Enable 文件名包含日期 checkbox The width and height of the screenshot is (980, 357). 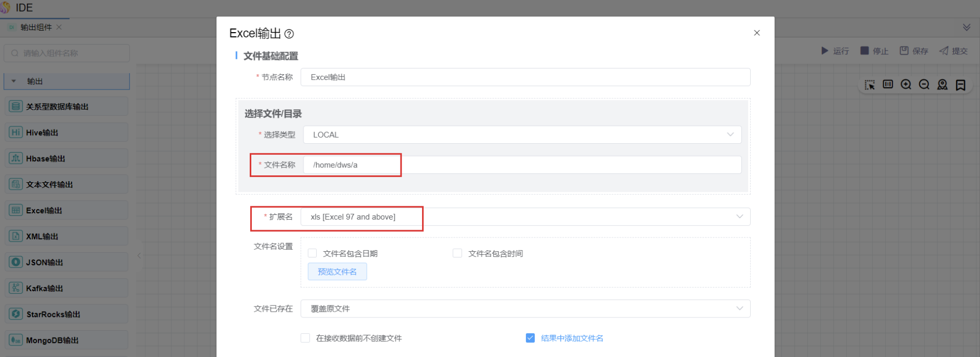312,253
